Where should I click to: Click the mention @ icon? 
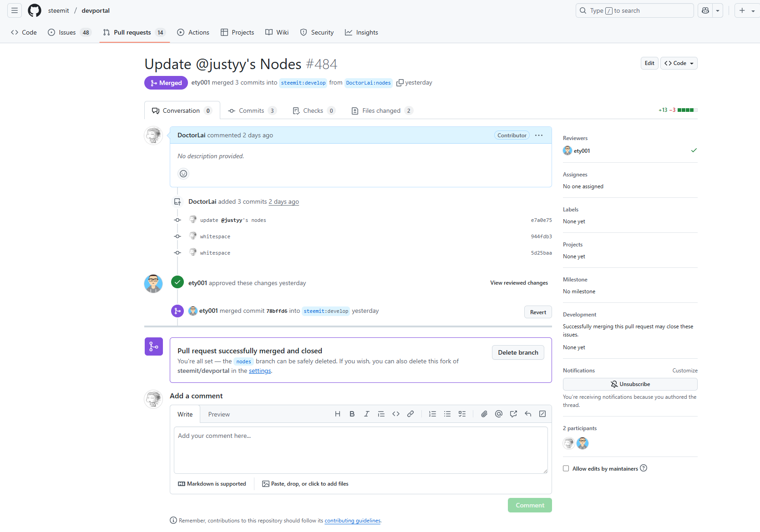pyautogui.click(x=499, y=414)
